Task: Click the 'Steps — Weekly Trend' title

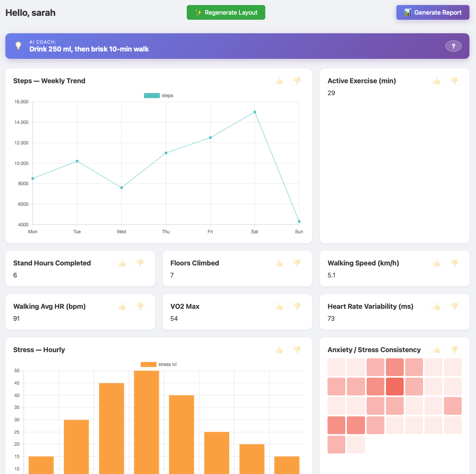Action: [49, 81]
